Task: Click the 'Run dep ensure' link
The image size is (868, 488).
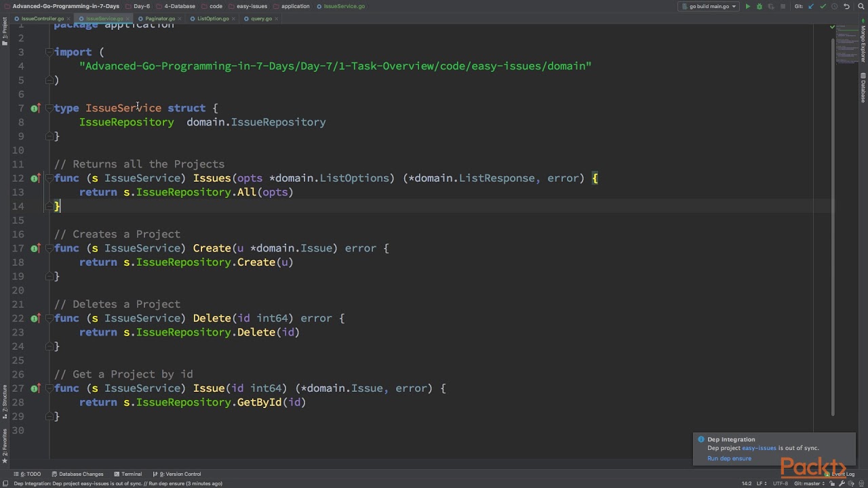Action: 729,458
